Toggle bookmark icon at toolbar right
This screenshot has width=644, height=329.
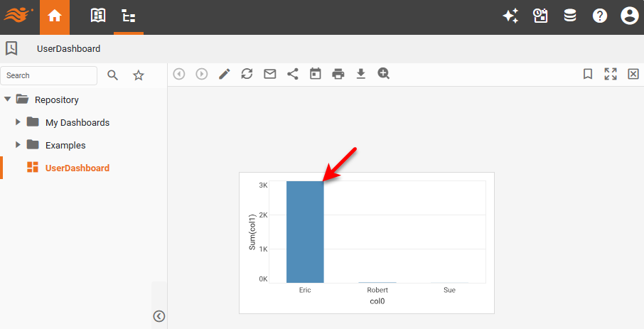point(588,74)
